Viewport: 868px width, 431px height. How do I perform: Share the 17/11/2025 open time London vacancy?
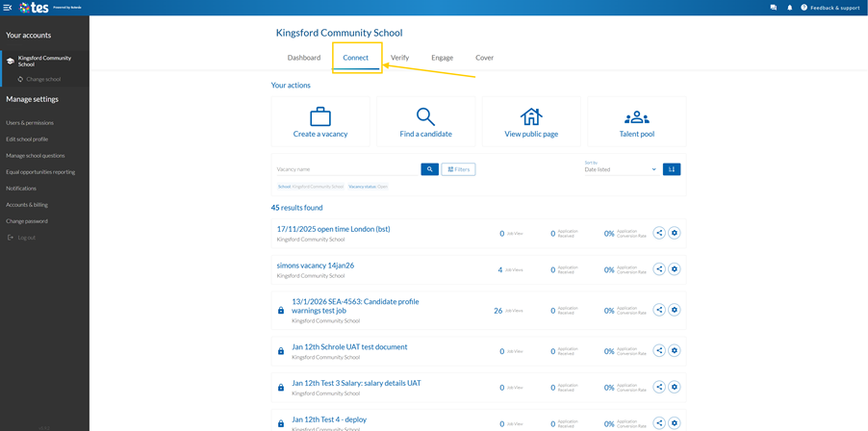coord(659,233)
